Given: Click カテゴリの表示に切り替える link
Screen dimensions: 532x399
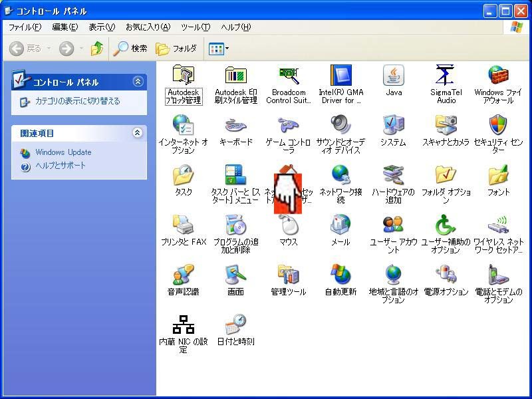Looking at the screenshot, I should click(x=77, y=101).
